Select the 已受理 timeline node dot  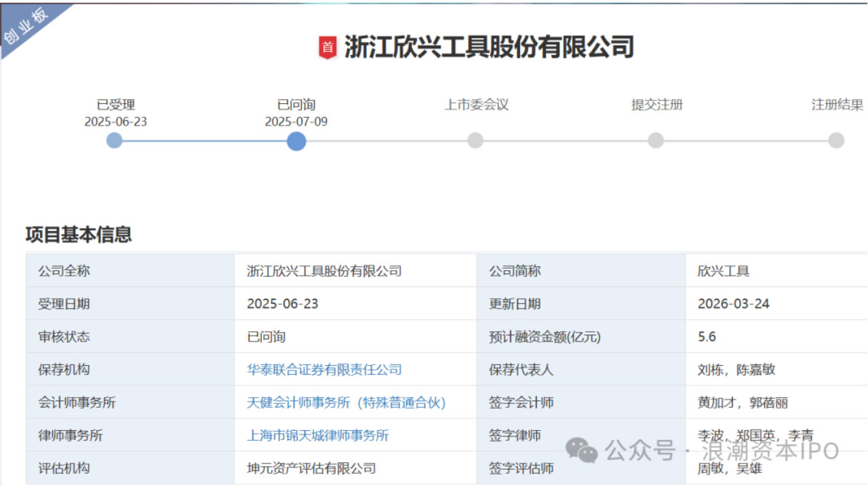[114, 141]
